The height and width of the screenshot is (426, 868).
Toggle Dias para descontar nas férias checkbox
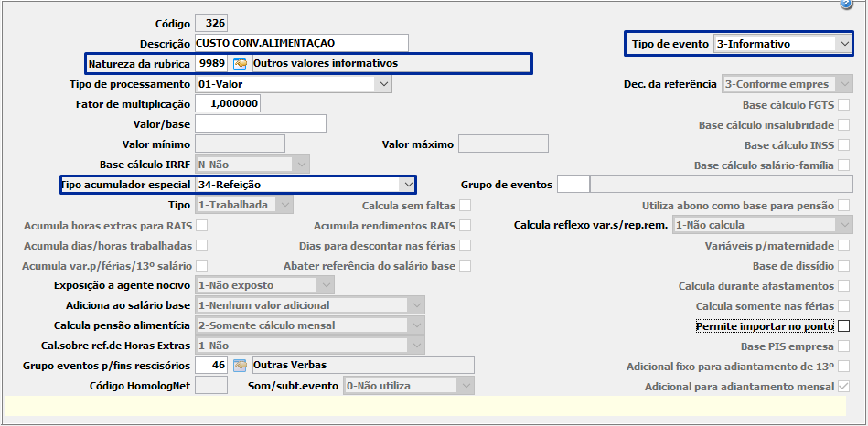pyautogui.click(x=465, y=245)
